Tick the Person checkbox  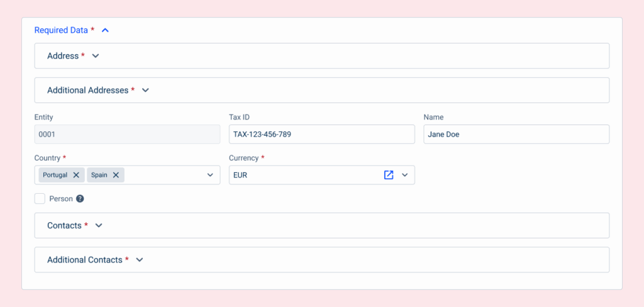point(40,199)
